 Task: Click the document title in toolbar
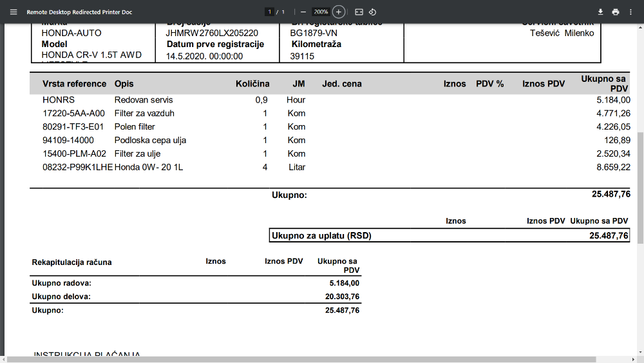point(79,12)
